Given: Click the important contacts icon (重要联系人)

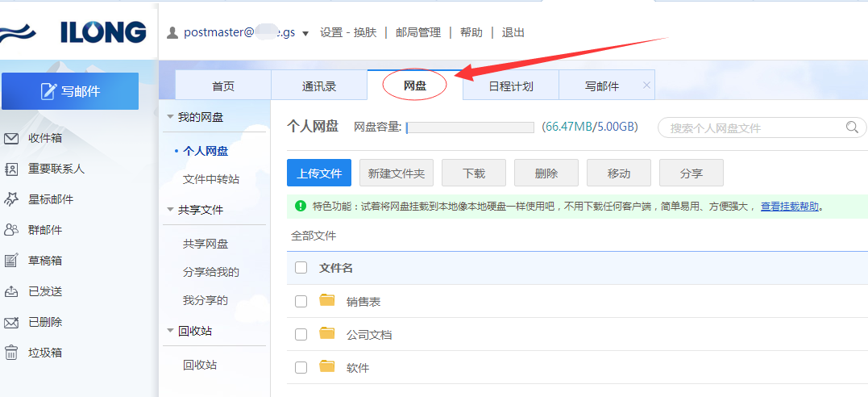Looking at the screenshot, I should [11, 169].
